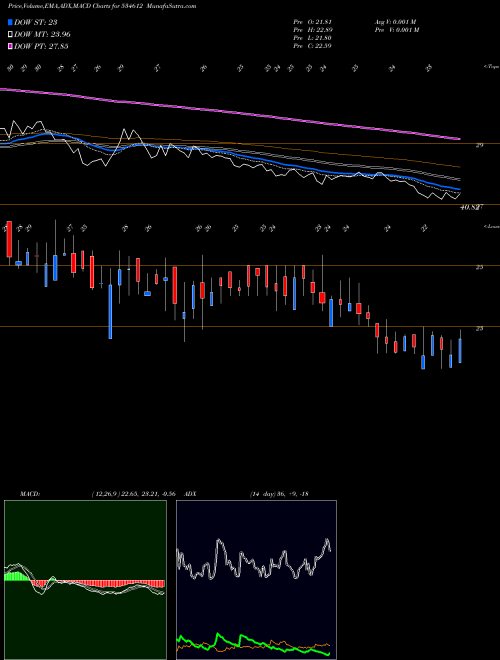Viewport: 500px width, 660px height.
Task: Click the 'Pre O: 21.81' open value
Action: pos(312,22)
